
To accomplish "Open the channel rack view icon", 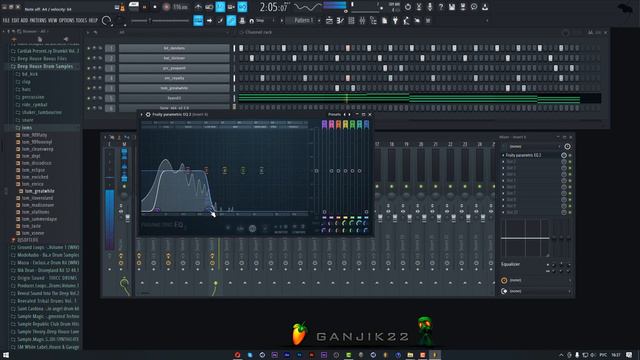I will pos(351,20).
